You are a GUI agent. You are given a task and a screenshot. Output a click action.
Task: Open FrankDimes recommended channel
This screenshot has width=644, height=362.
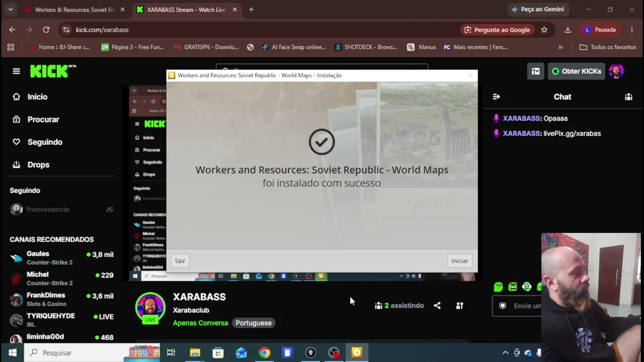point(61,299)
